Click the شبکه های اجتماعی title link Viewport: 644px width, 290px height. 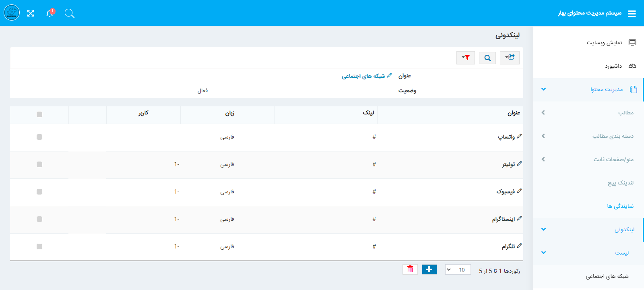(363, 76)
